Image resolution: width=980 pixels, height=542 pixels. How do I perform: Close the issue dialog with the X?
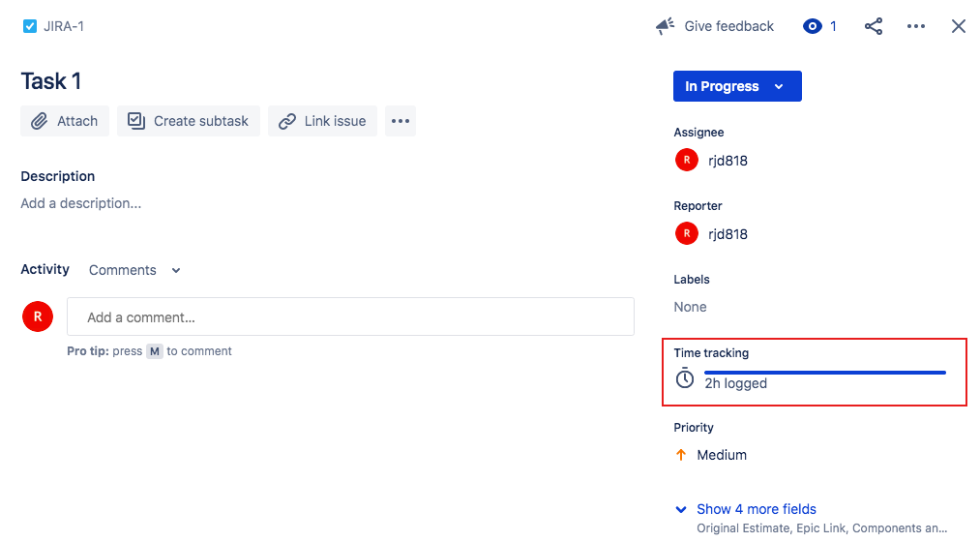(958, 26)
